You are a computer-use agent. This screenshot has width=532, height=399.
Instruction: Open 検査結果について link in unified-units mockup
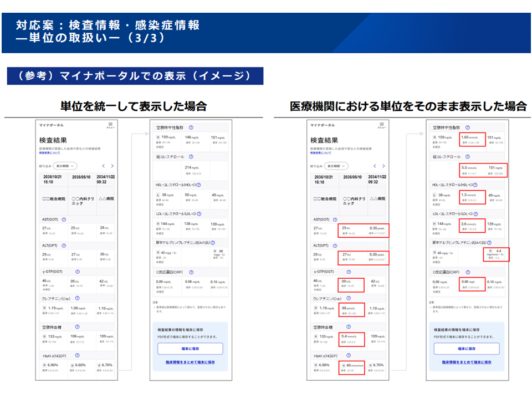tap(50, 152)
